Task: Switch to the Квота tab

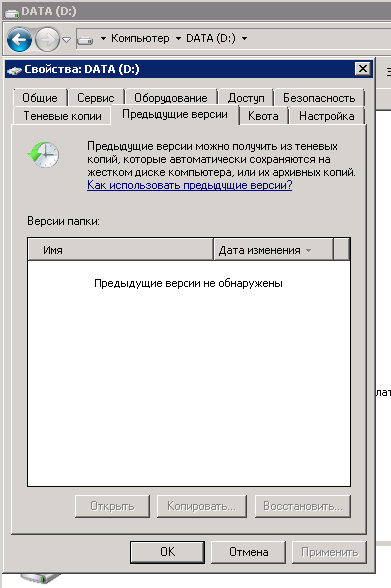Action: pos(263,116)
